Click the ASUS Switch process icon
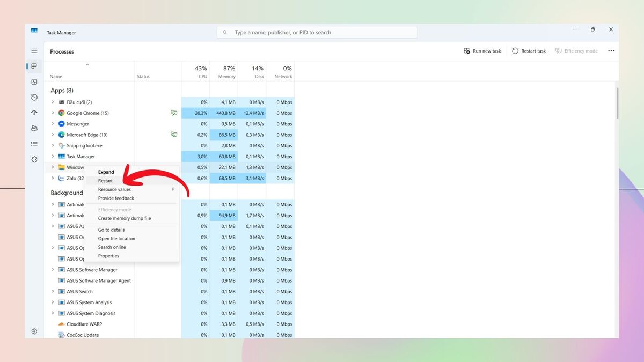The image size is (644, 362). (62, 292)
